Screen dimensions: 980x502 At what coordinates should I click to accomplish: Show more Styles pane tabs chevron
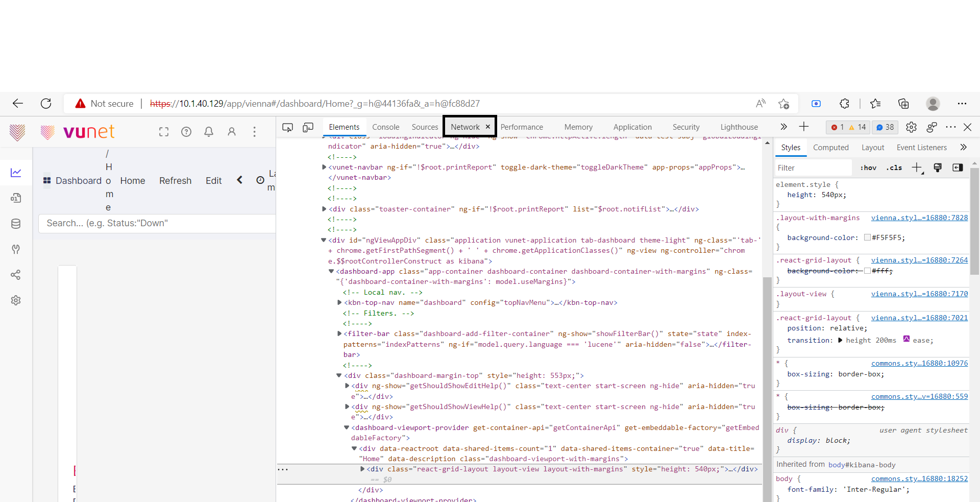tap(963, 147)
